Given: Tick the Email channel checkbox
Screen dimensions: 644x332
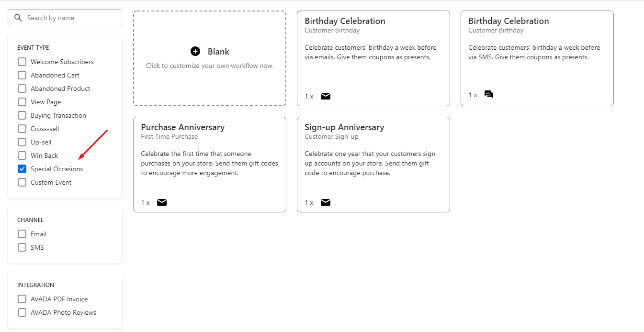Looking at the screenshot, I should [x=22, y=234].
